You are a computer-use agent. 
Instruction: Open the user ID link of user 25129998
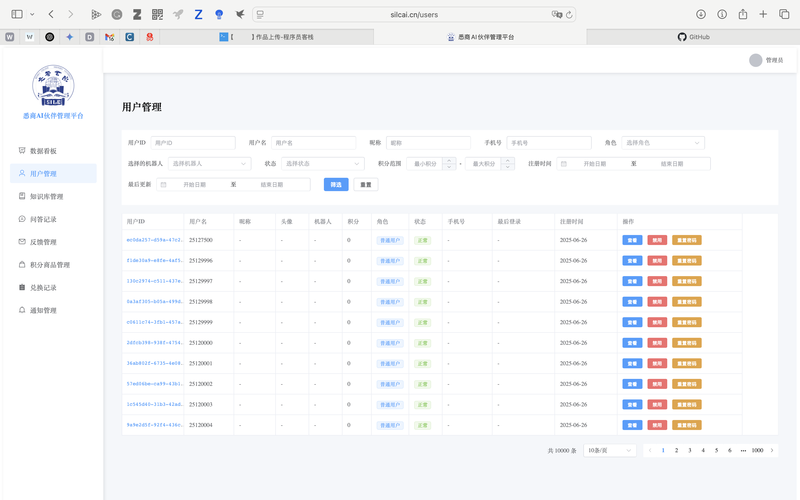pyautogui.click(x=154, y=302)
